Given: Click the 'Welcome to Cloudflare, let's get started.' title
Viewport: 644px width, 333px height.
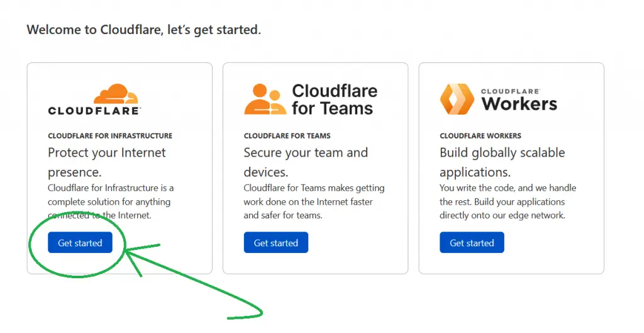Looking at the screenshot, I should pos(144,30).
